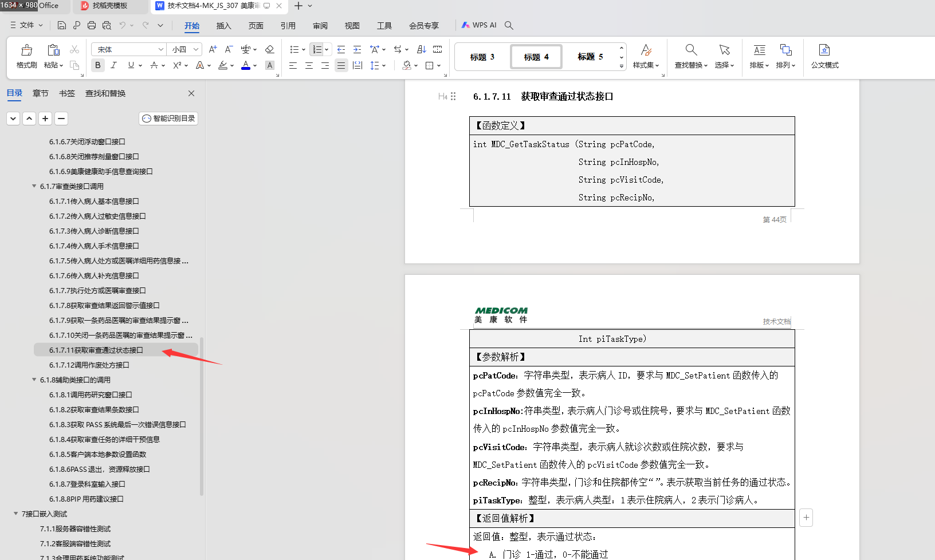Open the borders dropdown arrow

point(438,65)
